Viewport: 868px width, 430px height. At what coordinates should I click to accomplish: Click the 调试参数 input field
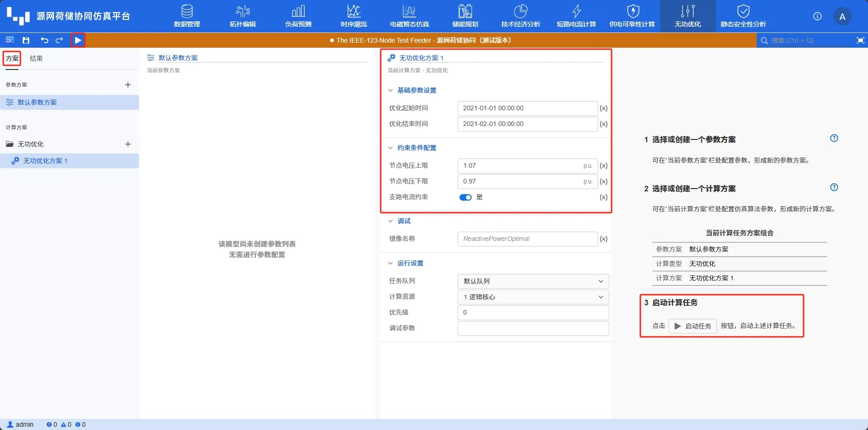533,329
